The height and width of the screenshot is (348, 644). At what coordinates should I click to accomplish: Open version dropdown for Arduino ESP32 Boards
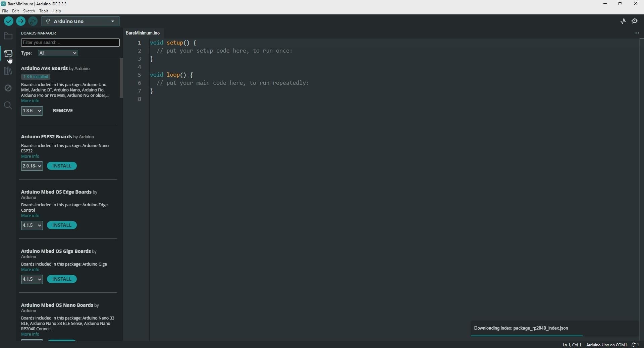(32, 166)
